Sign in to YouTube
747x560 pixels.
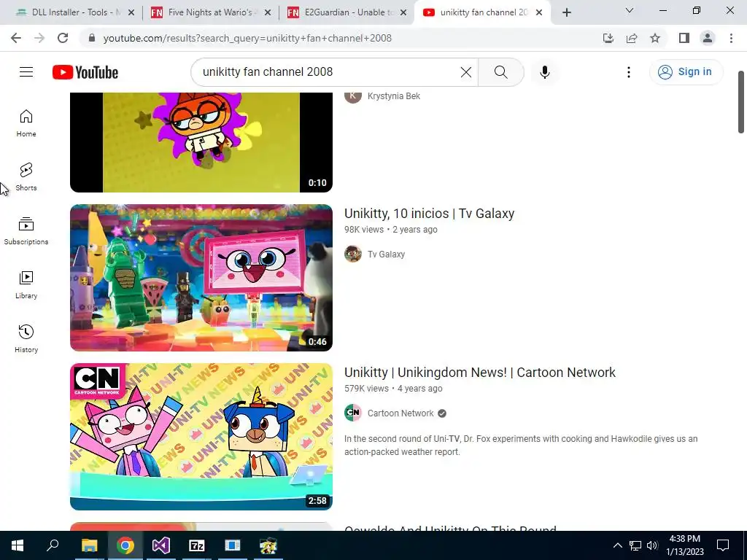click(686, 72)
